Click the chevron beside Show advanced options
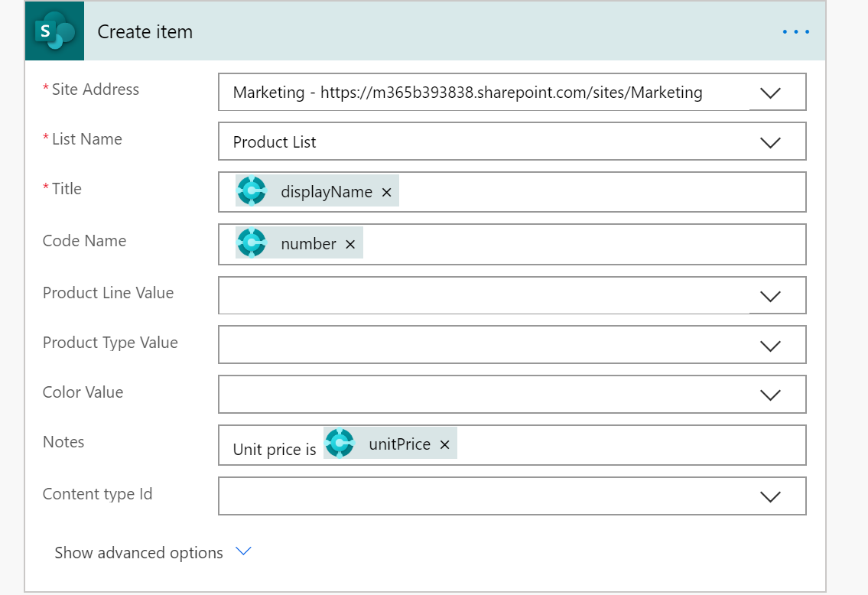Viewport: 868px width, 595px height. coord(243,551)
